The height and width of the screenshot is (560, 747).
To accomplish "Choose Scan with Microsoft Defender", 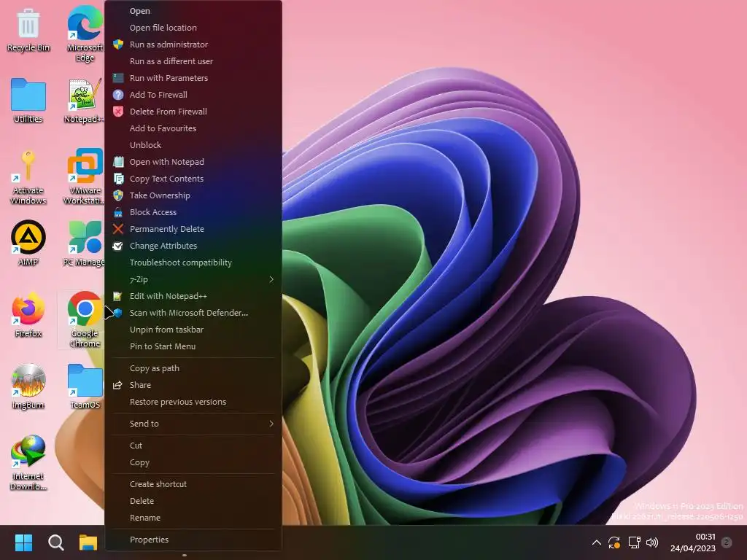I will click(x=193, y=312).
